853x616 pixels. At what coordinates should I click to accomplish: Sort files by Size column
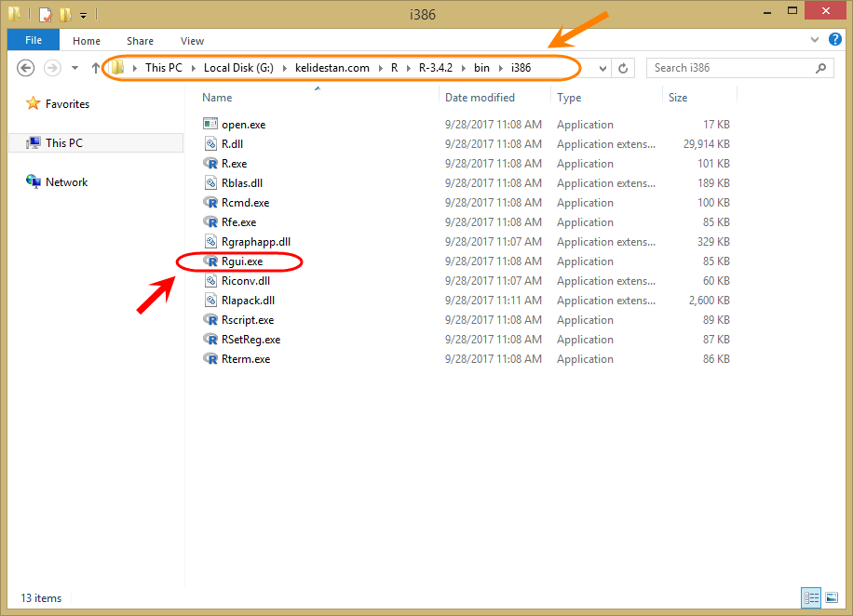(678, 98)
